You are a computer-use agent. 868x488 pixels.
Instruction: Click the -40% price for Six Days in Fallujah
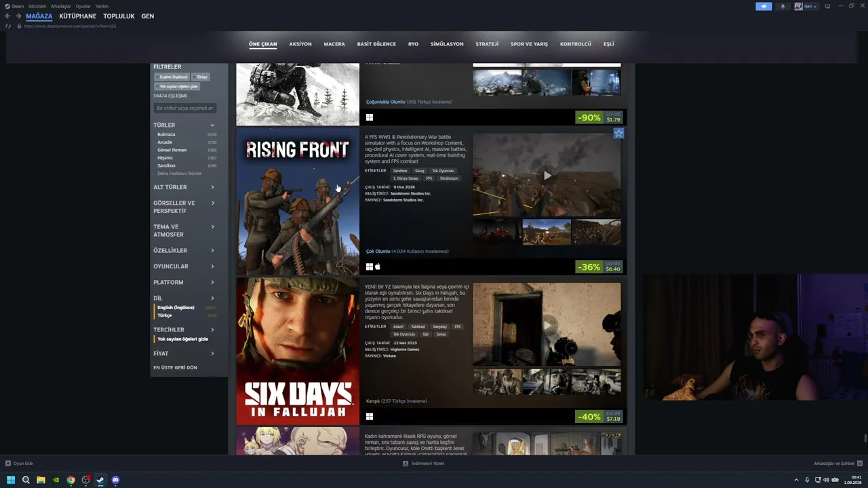pos(599,417)
